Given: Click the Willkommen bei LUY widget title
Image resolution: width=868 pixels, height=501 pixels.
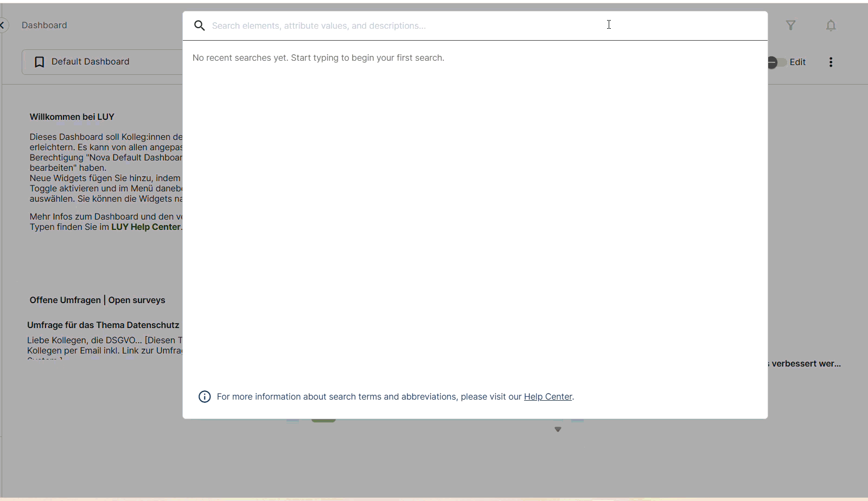Looking at the screenshot, I should 72,117.
